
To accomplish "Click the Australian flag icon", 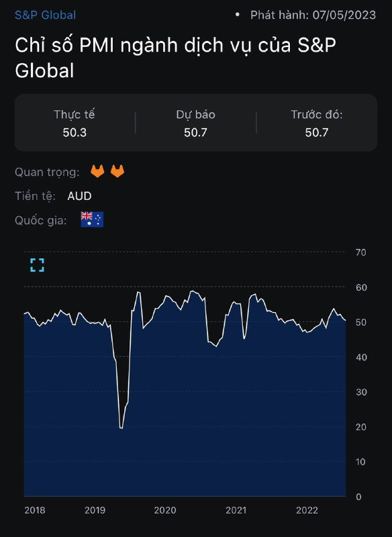I will tap(92, 219).
